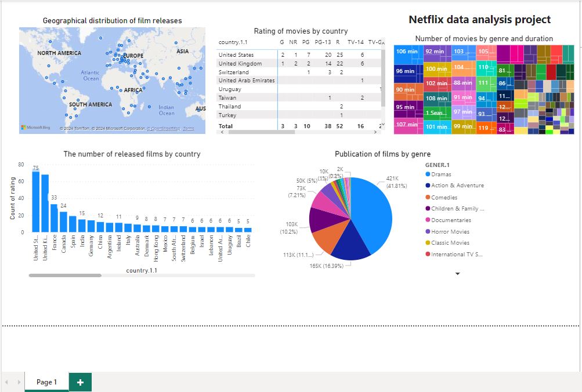Click the NORTH AMERICA label on the map
582x392 pixels.
point(59,53)
